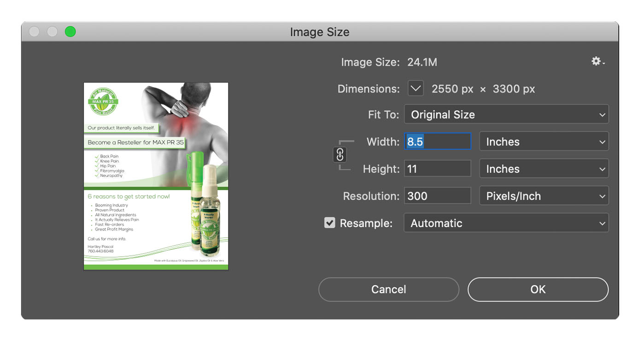644x341 pixels.
Task: Change the Pixels/Inch resolution unit dropdown
Action: [544, 196]
